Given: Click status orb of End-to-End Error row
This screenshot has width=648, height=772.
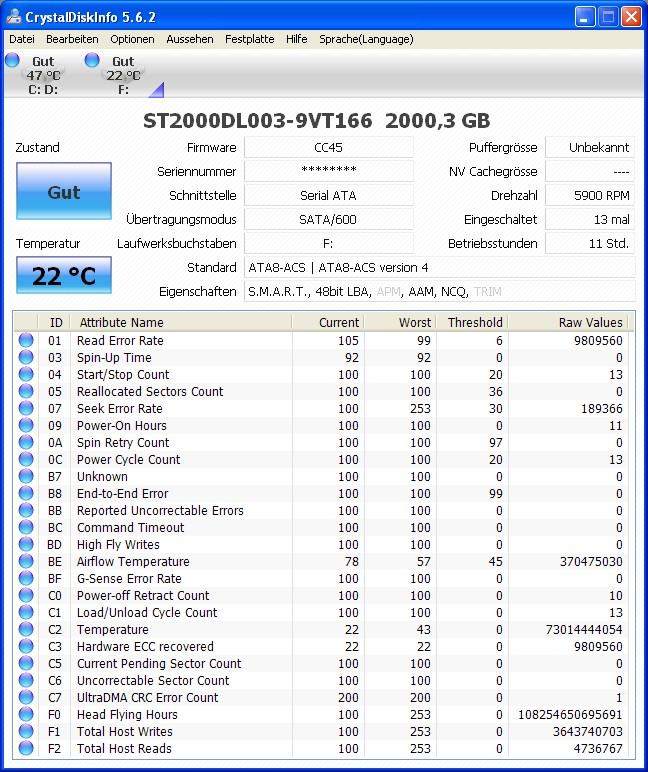Looking at the screenshot, I should [x=26, y=493].
